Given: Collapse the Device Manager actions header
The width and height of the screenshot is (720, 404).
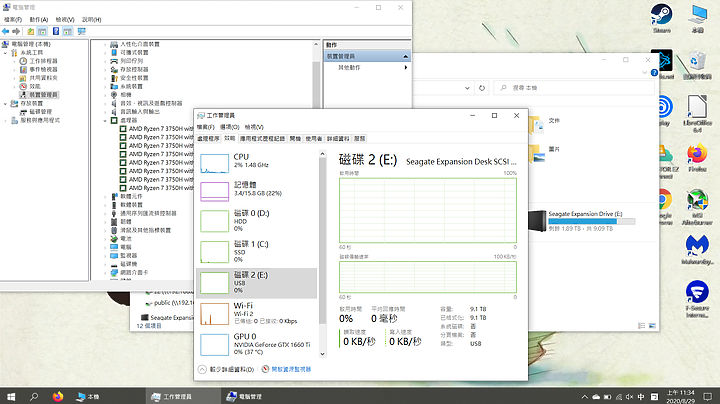Looking at the screenshot, I should click(x=405, y=56).
